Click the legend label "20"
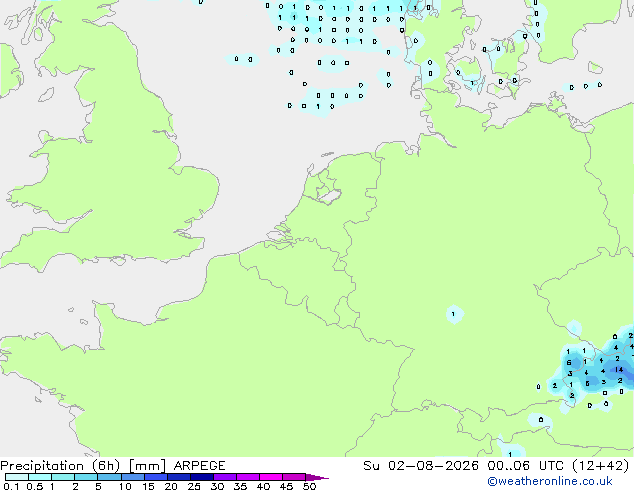This screenshot has height=490, width=634. (x=171, y=486)
